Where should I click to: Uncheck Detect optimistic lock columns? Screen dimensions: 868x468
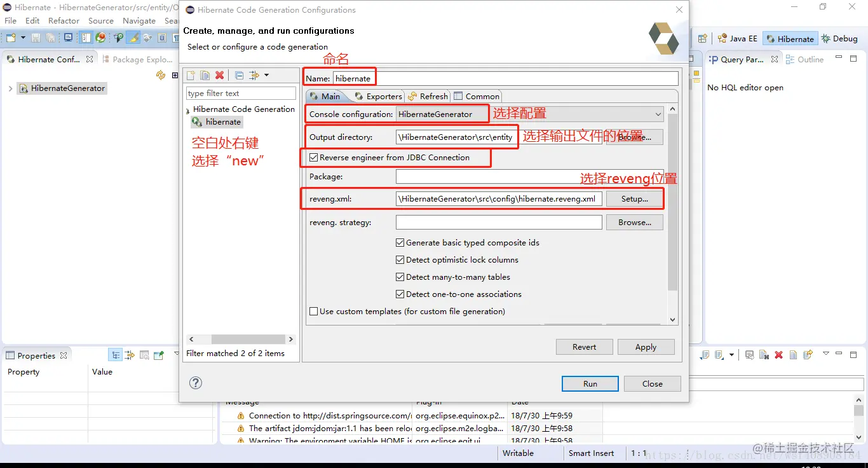pyautogui.click(x=400, y=259)
